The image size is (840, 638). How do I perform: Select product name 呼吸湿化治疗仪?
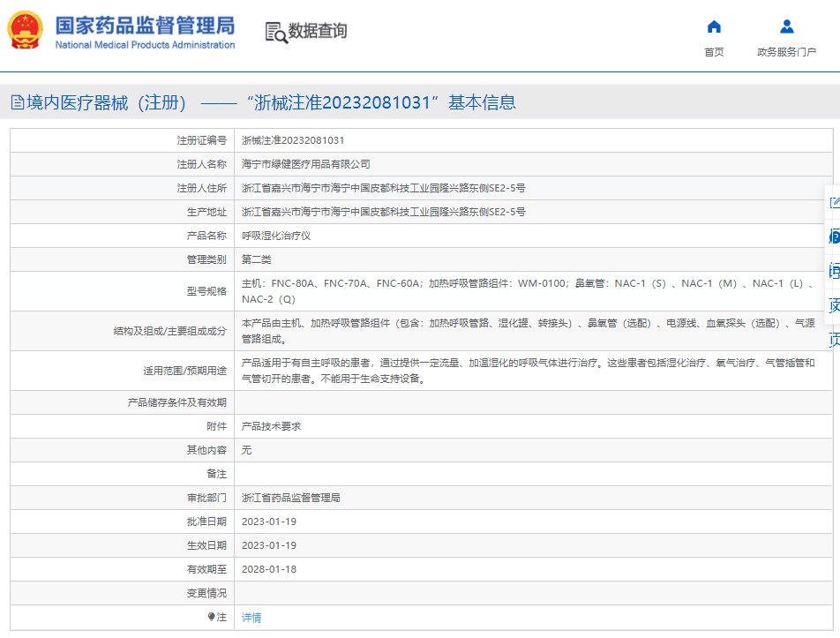(276, 236)
